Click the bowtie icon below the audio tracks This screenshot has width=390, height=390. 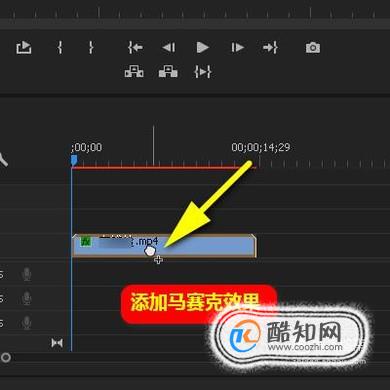click(x=57, y=343)
